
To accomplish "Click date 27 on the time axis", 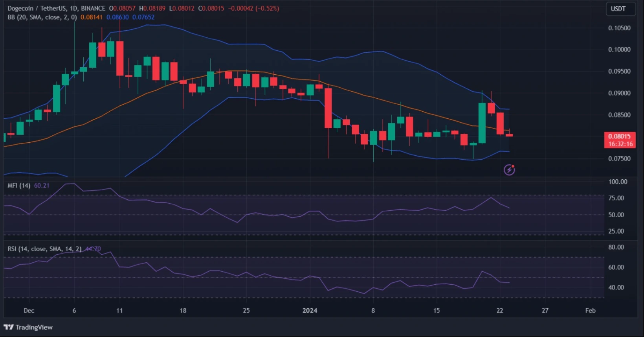I will point(545,311).
